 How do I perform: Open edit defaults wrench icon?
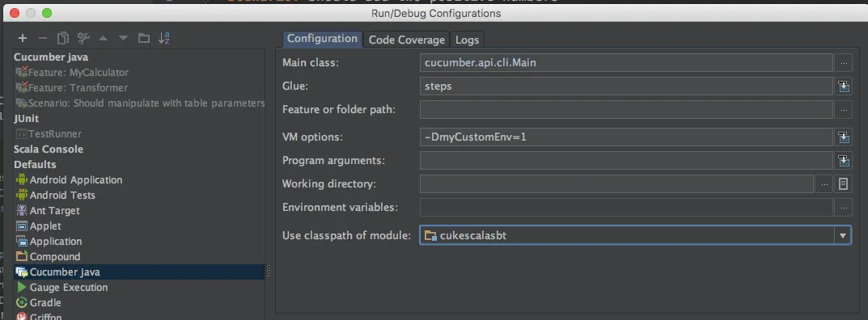[83, 38]
